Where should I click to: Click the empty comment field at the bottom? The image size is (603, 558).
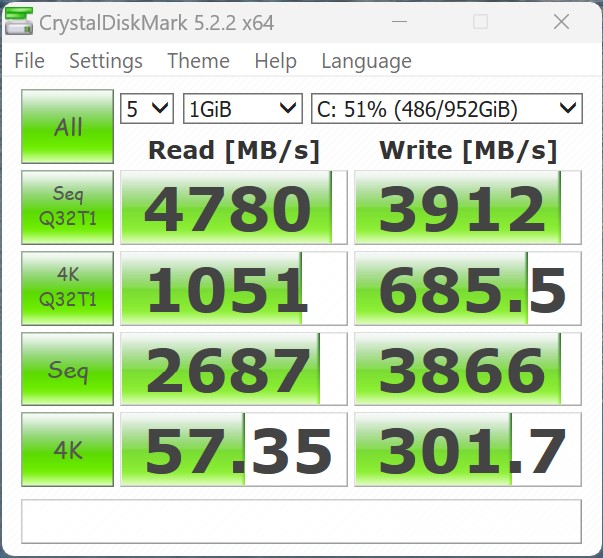302,521
